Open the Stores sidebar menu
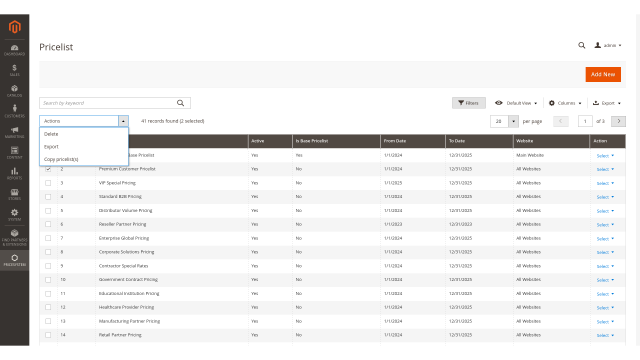 coord(15,194)
